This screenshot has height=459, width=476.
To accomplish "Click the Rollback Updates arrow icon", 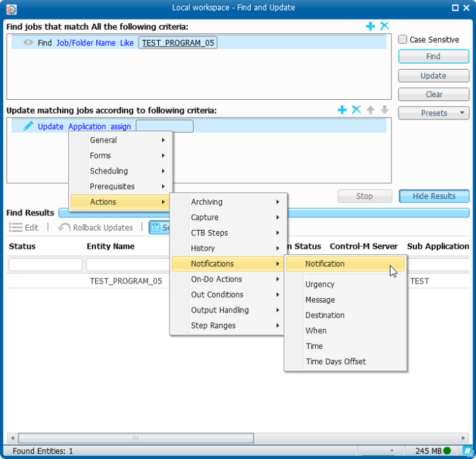I will 64,227.
